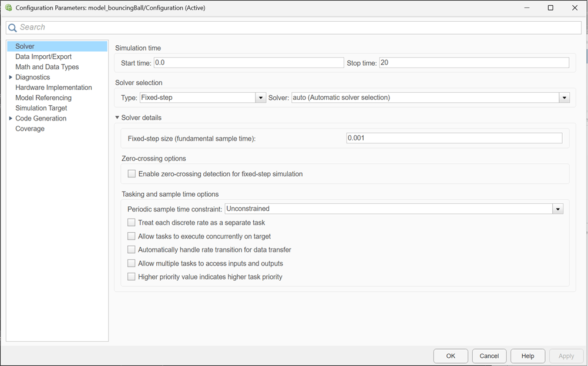This screenshot has width=588, height=366.
Task: Click the Help button
Action: tap(527, 356)
